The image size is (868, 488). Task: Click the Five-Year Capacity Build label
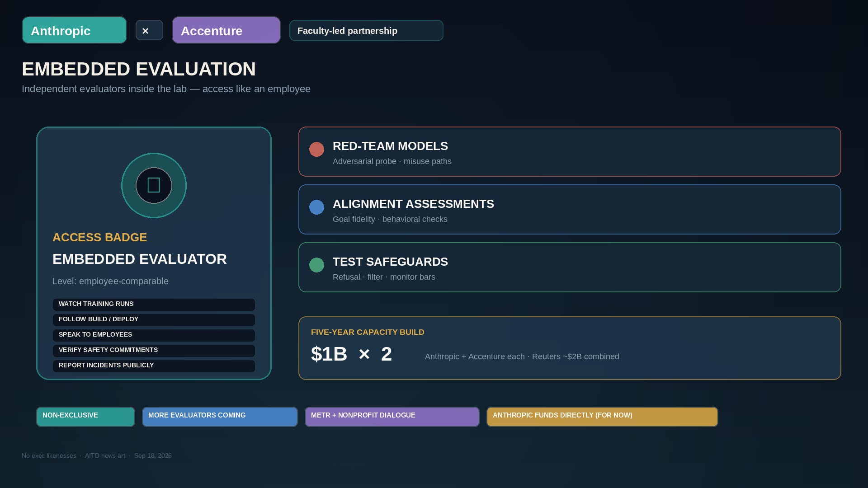(x=368, y=332)
